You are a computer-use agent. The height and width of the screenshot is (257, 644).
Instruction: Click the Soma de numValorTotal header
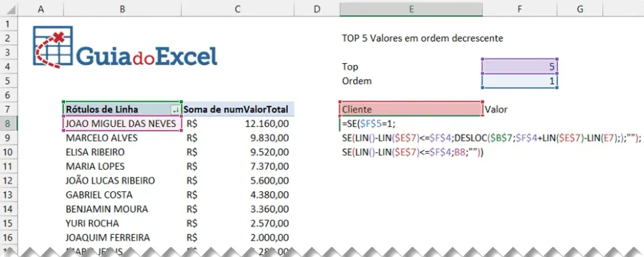click(x=237, y=109)
